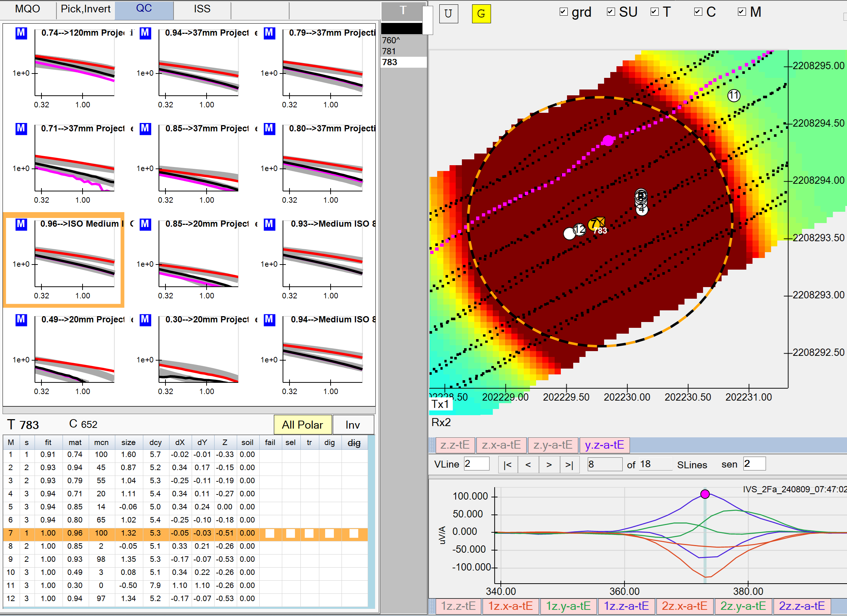This screenshot has width=847, height=616.
Task: Click blue M icon of 0.74-->120mm plot
Action: 21,33
